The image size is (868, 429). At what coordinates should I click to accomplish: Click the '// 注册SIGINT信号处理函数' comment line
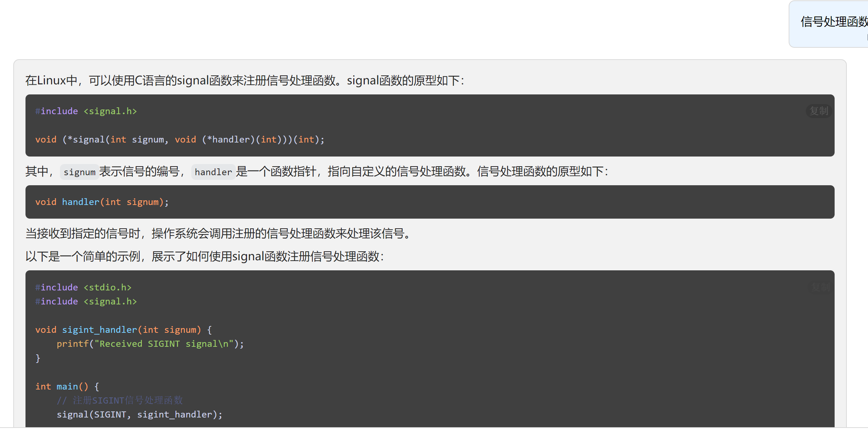[120, 400]
